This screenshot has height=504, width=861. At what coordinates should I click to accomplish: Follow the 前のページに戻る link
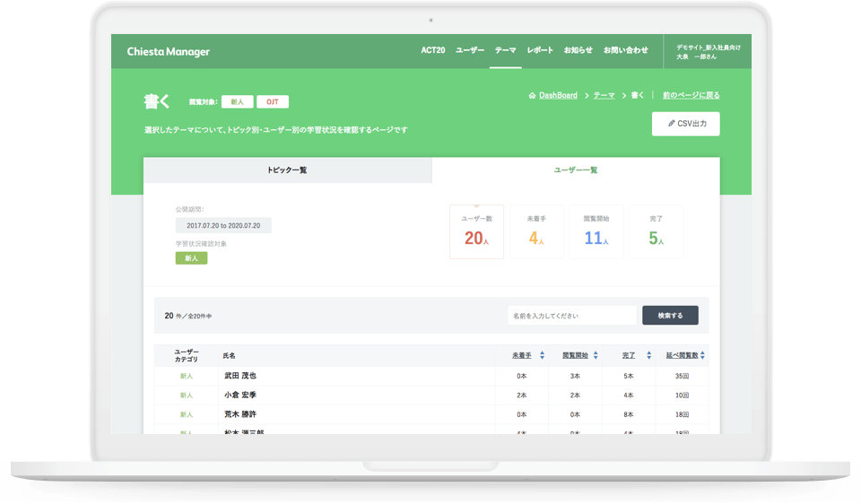point(691,95)
